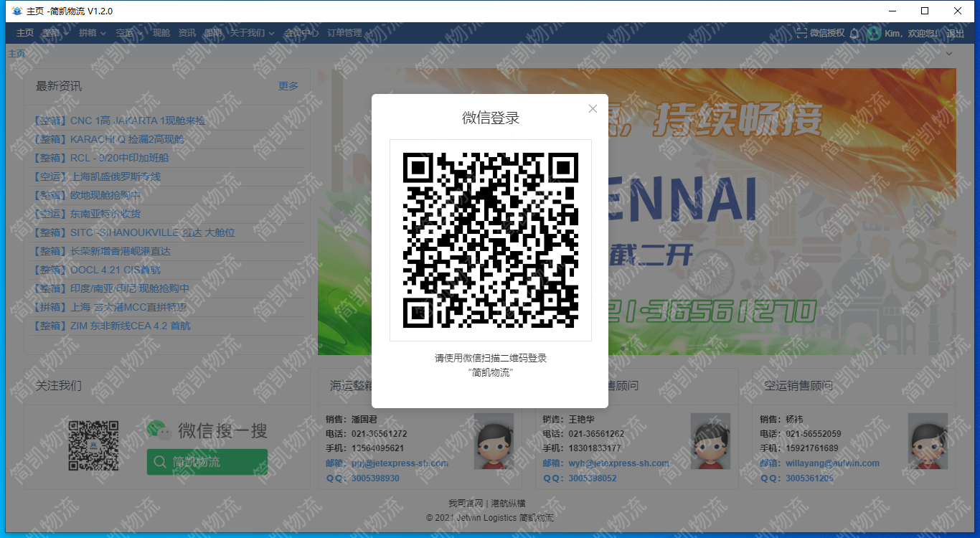This screenshot has height=538, width=980.
Task: Open the 资讯 menu item
Action: coord(187,33)
